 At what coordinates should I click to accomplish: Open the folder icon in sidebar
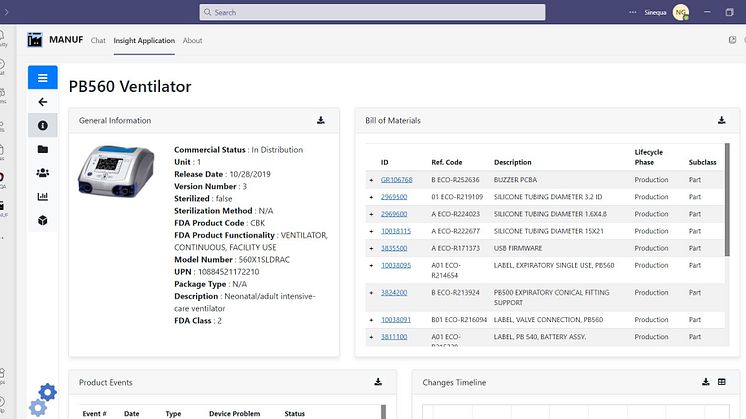[42, 149]
